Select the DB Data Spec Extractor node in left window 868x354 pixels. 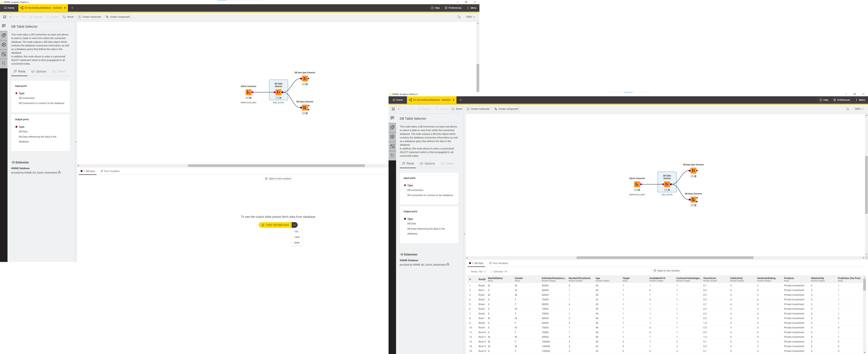(305, 79)
